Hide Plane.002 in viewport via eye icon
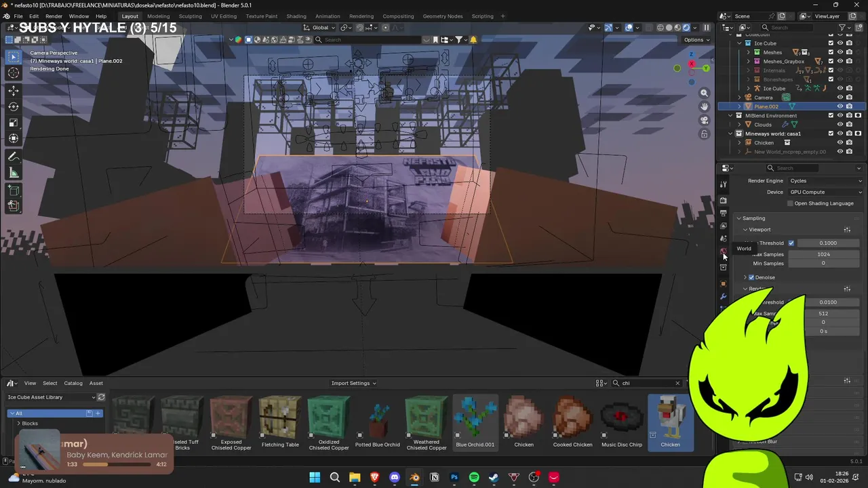868x488 pixels. [840, 106]
